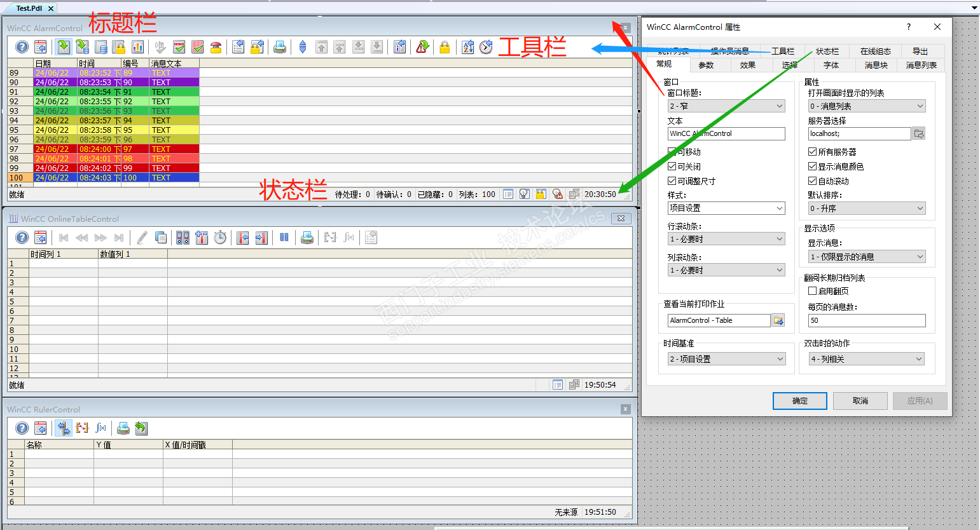Click group acknowledgment icon in AlarmControl
The image size is (980, 530).
(198, 47)
